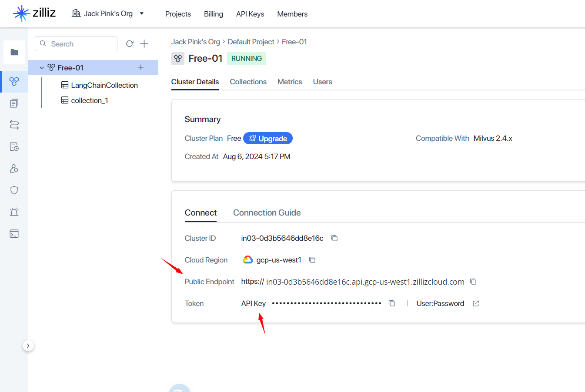Click the Upgrade button
This screenshot has height=392, width=585.
point(268,138)
